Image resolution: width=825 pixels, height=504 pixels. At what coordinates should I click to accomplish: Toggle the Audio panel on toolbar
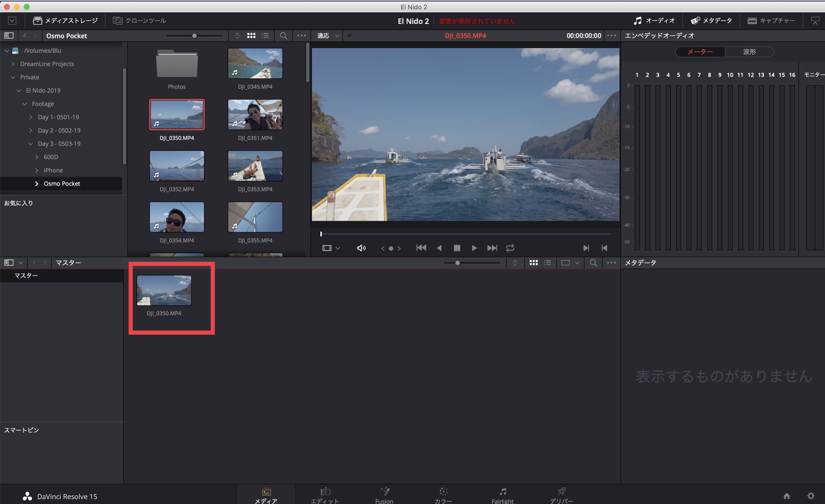(x=654, y=21)
